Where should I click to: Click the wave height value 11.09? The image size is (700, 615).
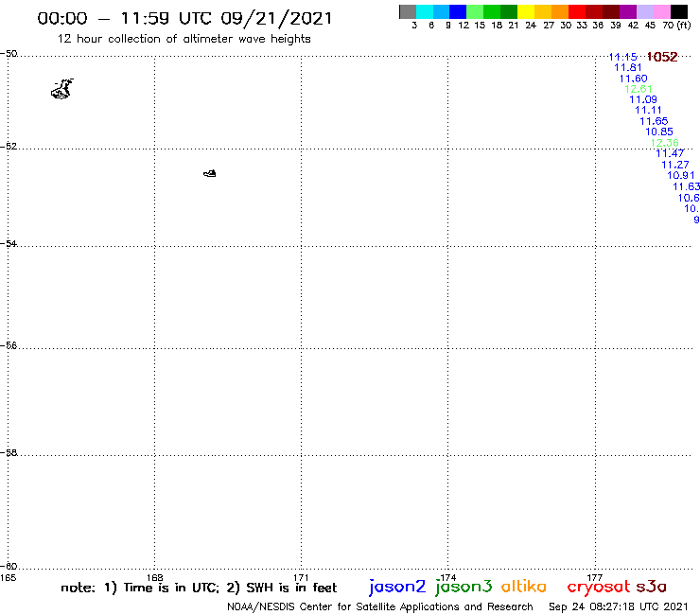(643, 99)
